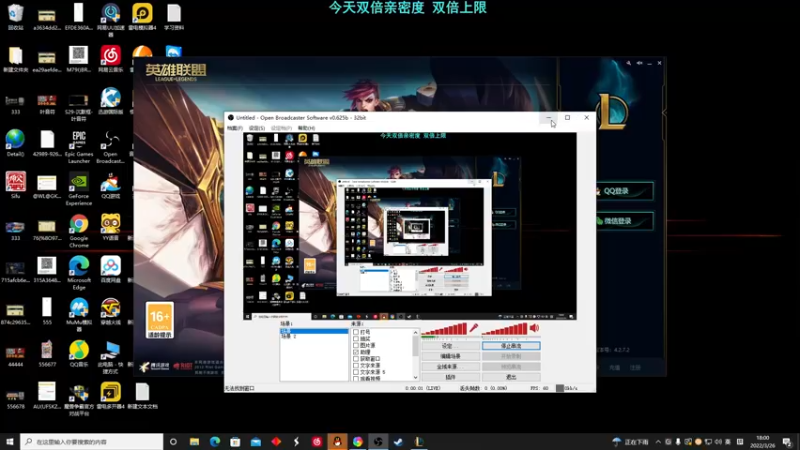The height and width of the screenshot is (450, 800).
Task: Open This PC shortcut icon
Action: [x=110, y=357]
